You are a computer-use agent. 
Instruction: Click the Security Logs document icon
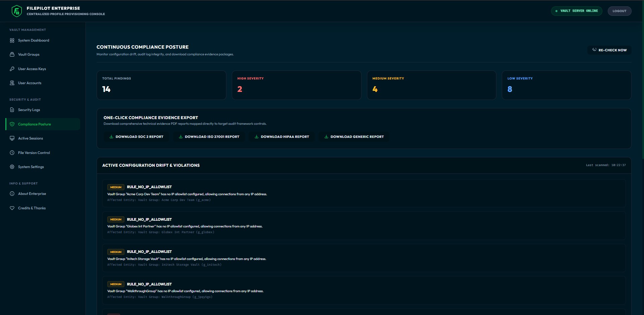coord(12,110)
